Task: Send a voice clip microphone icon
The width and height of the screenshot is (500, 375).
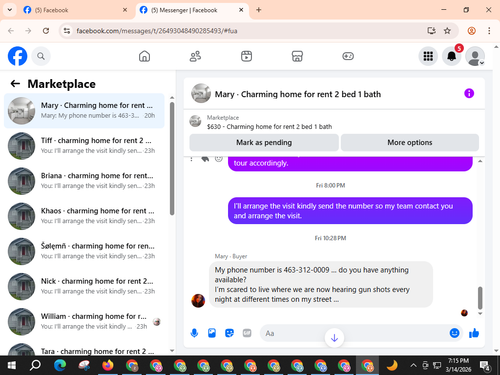Action: pos(194,333)
